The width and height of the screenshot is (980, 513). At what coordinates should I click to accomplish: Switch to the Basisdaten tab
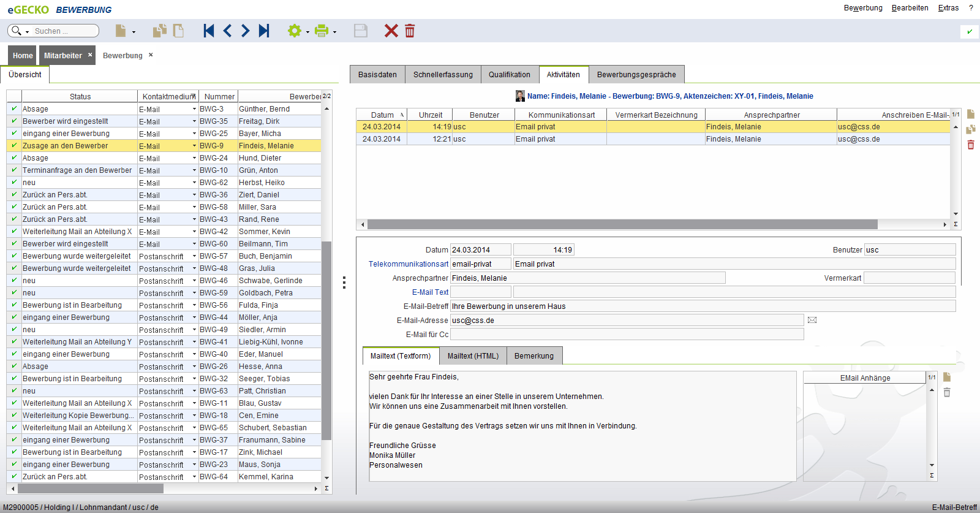pos(377,74)
